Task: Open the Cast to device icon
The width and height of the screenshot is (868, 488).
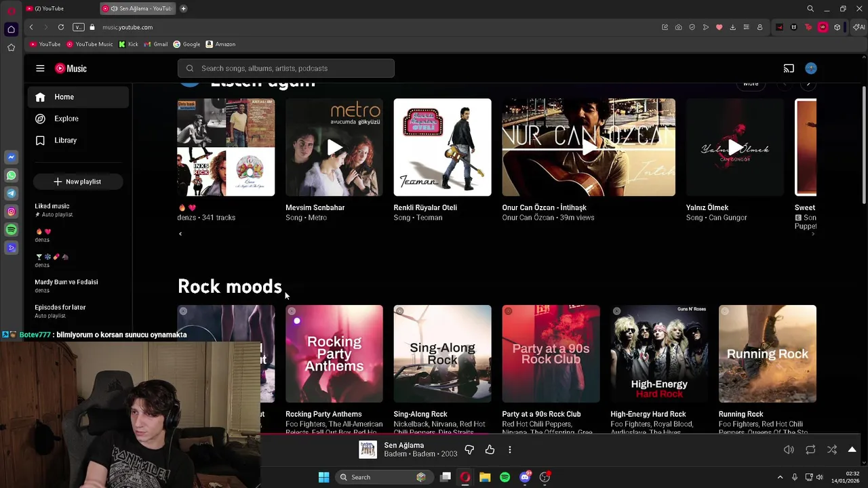Action: tap(789, 68)
